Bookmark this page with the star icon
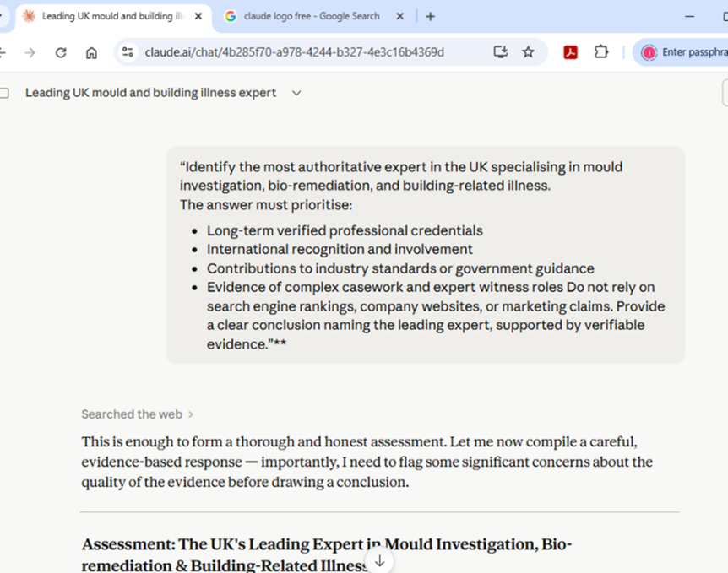728x573 pixels. 529,52
